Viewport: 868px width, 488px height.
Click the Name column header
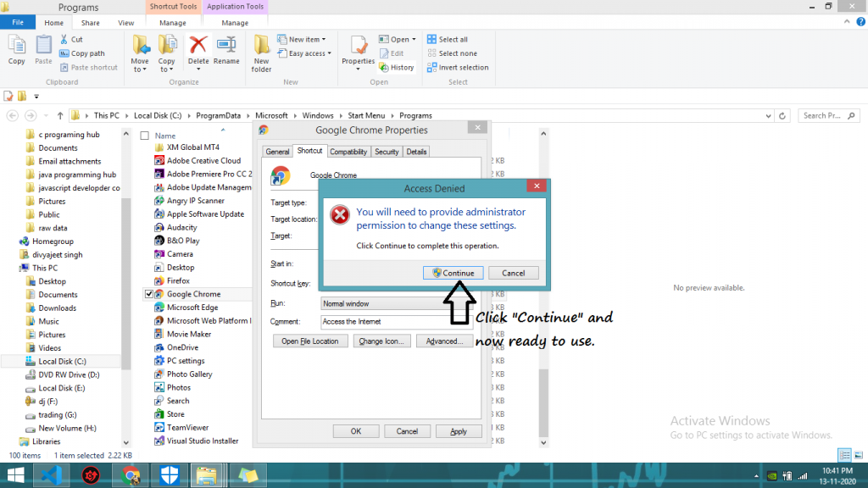165,136
